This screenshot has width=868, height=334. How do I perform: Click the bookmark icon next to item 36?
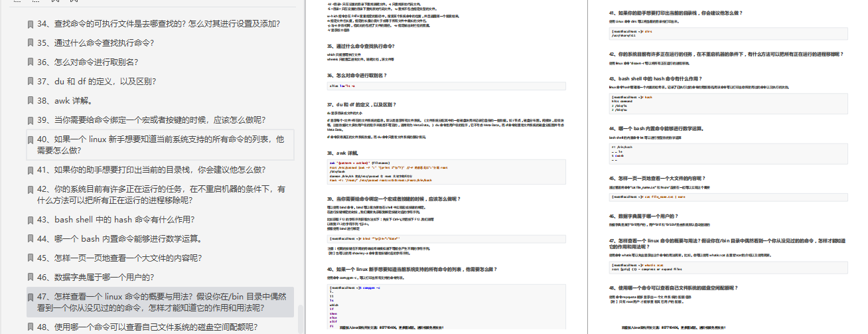click(31, 62)
